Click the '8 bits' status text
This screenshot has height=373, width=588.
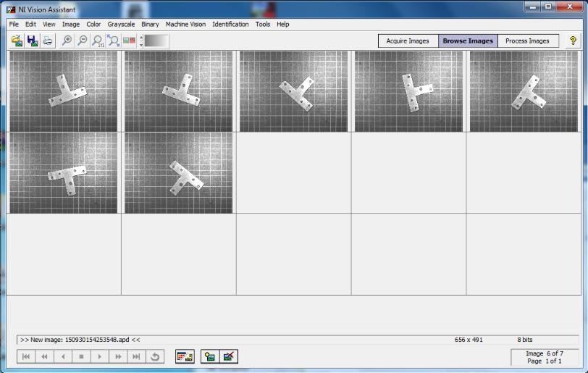coord(525,340)
